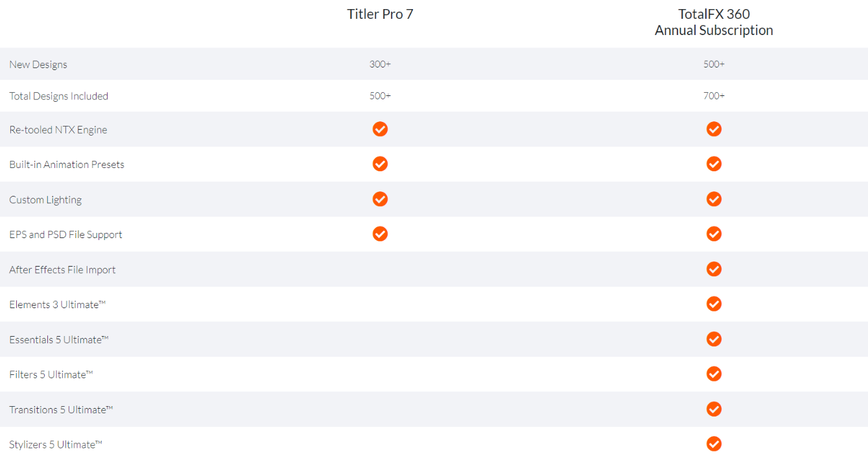This screenshot has height=458, width=868.
Task: Click TotalFX 360 checkmark for Built-in Animation Presets
Action: [x=714, y=164]
